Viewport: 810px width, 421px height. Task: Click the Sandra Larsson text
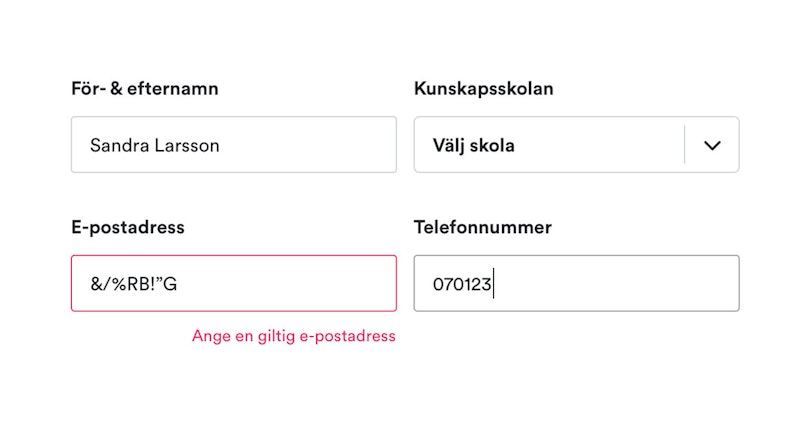pyautogui.click(x=154, y=145)
